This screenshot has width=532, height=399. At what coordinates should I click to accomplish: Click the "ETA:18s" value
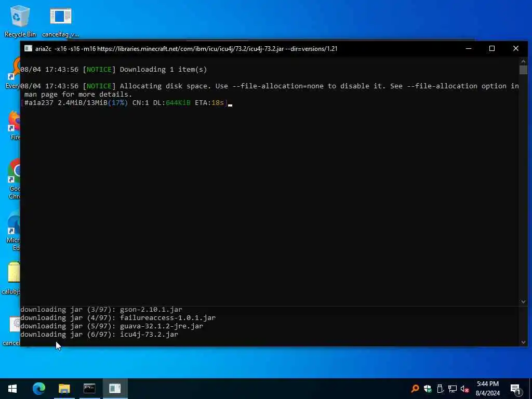pos(209,102)
